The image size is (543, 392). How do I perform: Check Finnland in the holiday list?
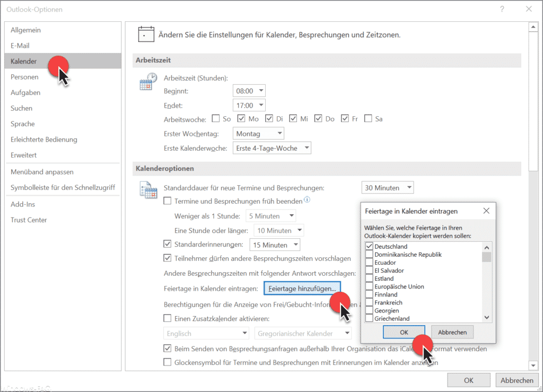[369, 294]
